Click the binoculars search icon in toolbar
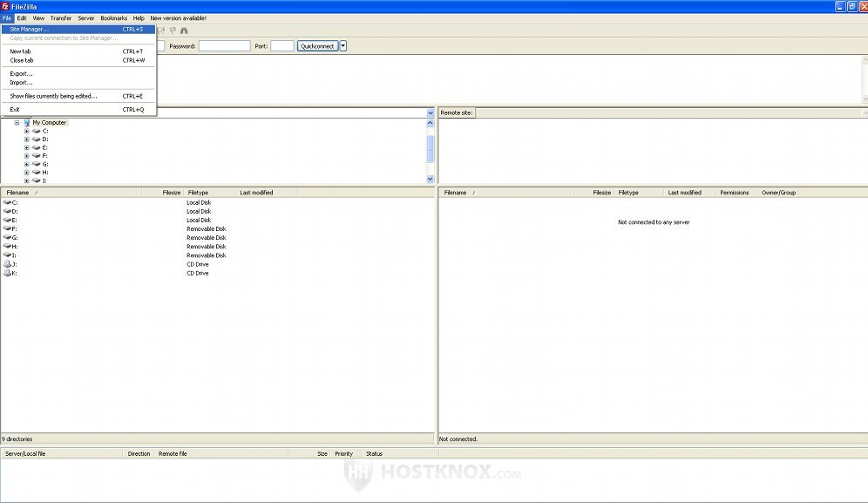The image size is (868, 503). coord(184,31)
